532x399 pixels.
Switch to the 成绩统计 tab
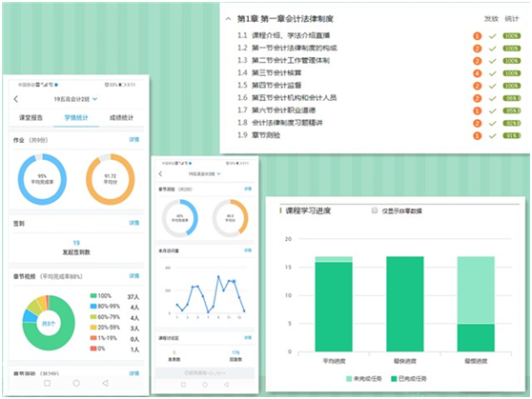point(121,118)
